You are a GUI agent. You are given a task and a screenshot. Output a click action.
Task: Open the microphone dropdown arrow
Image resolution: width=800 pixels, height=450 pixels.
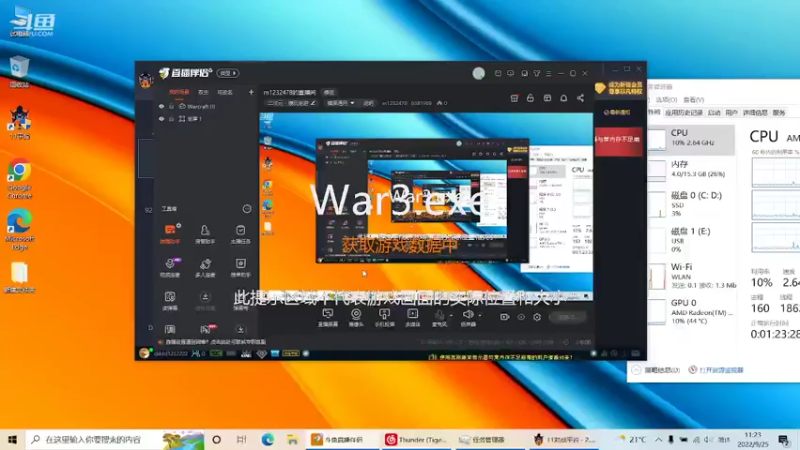(x=451, y=315)
